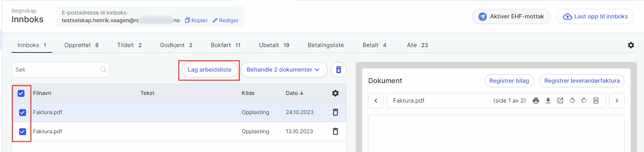Sort by Dato column

(x=294, y=93)
